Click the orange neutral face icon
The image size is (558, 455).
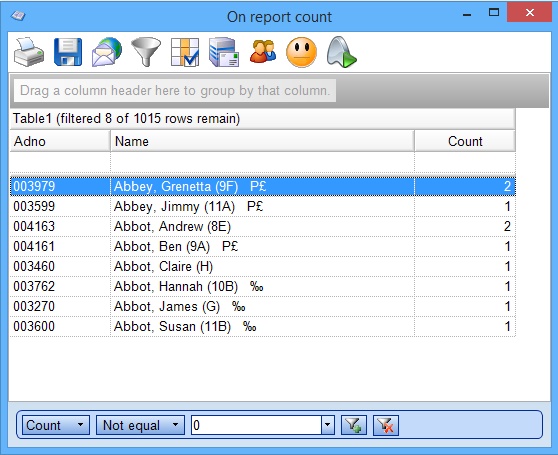301,52
